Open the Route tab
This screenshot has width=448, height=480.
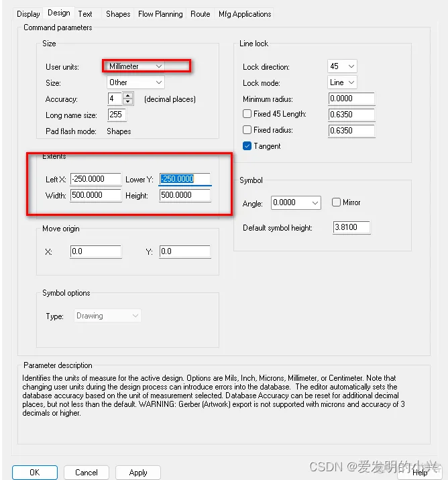[x=200, y=13]
